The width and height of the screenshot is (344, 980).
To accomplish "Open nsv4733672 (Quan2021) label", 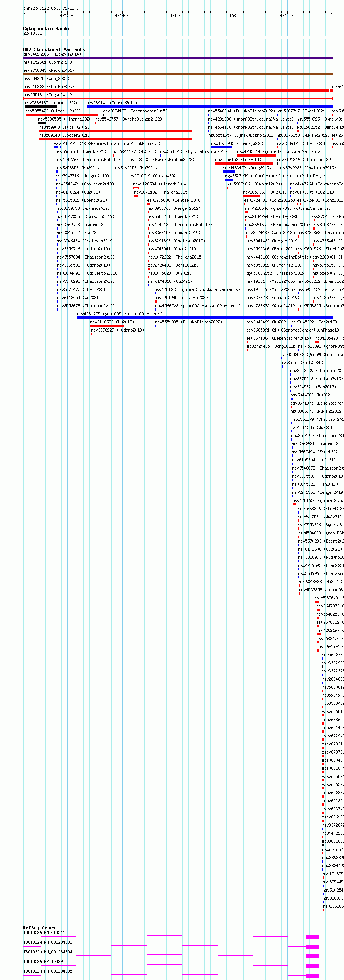I will pos(271,306).
